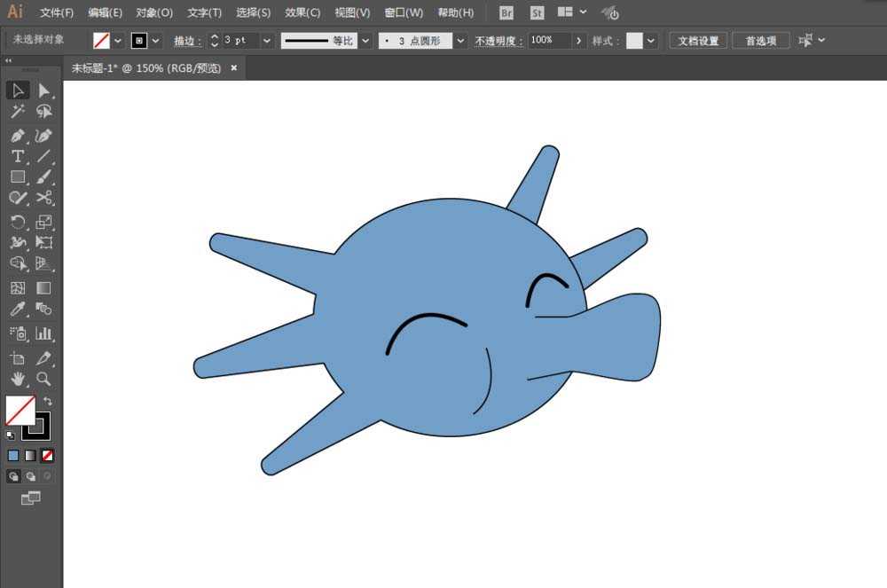Choose the Eyedropper tool
This screenshot has height=588, width=887.
pos(17,310)
